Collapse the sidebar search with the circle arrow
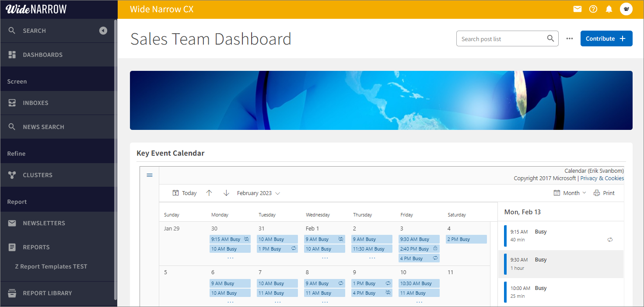 (103, 31)
